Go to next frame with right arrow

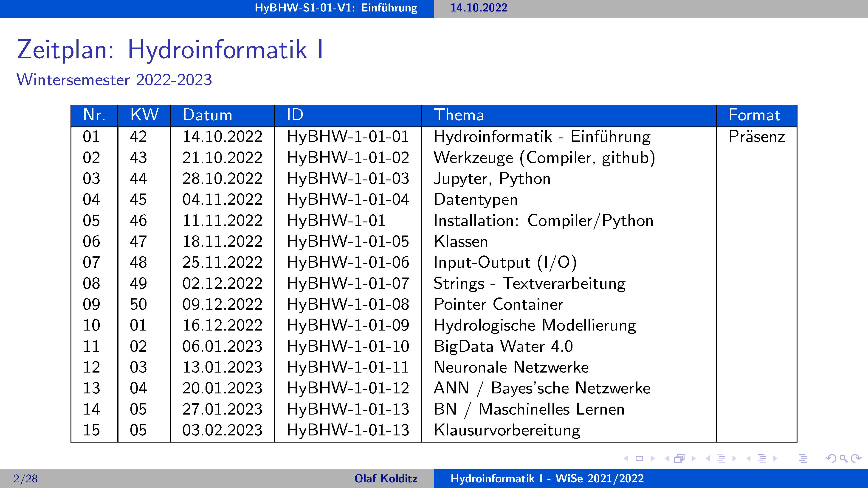693,458
